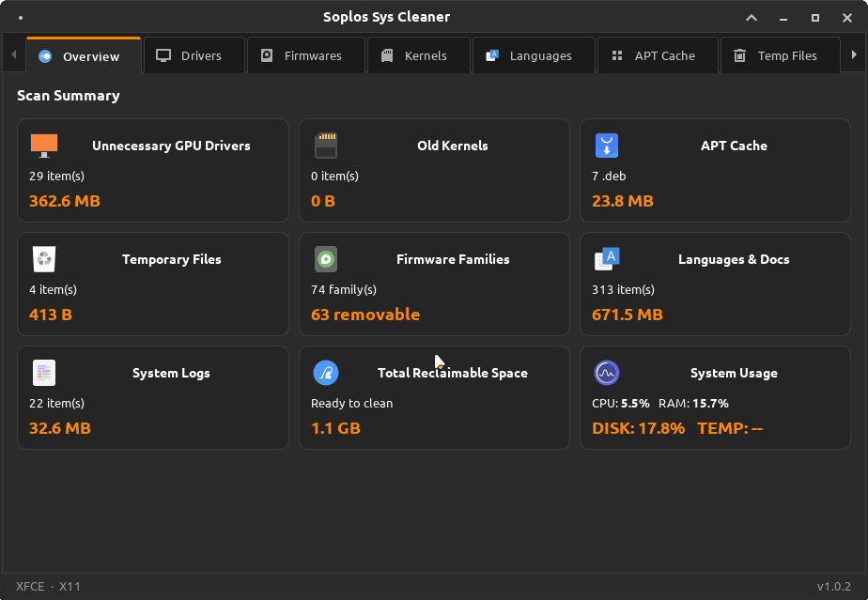Click the APT Cache card title
The image size is (868, 600).
coord(734,146)
